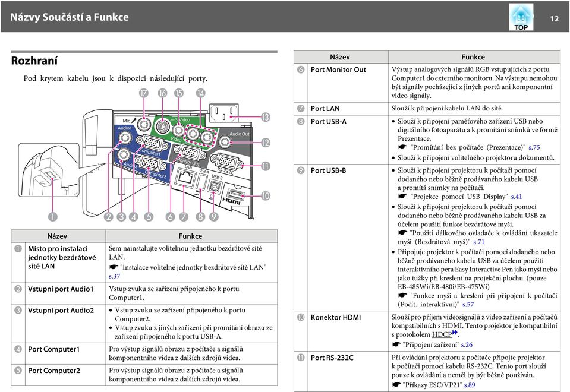Click the right table's 'Funkce' header
The height and width of the screenshot is (392, 570).
click(x=473, y=57)
